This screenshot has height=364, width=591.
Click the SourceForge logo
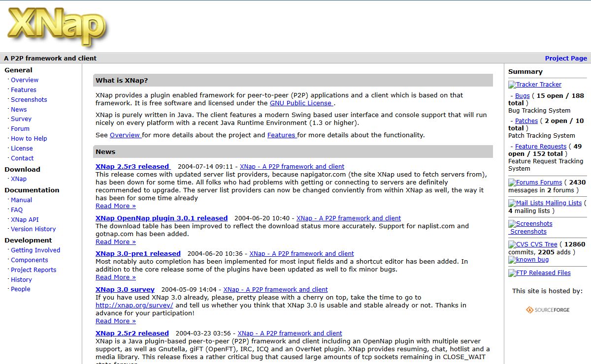coord(548,310)
